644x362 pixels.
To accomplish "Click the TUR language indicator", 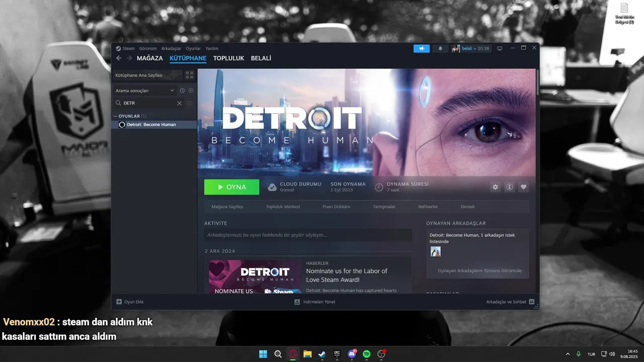I will tap(592, 354).
